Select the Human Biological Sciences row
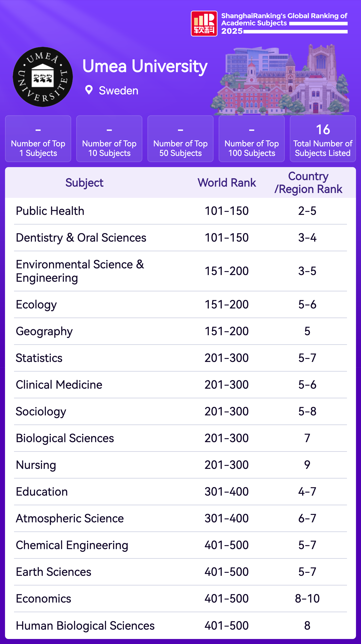 coord(85,625)
